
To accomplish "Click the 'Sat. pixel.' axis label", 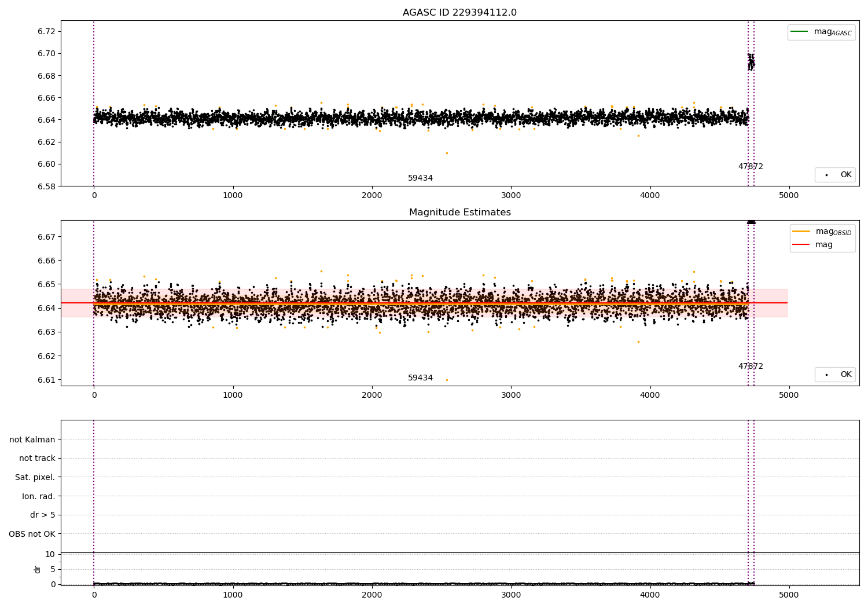I will 35,477.
